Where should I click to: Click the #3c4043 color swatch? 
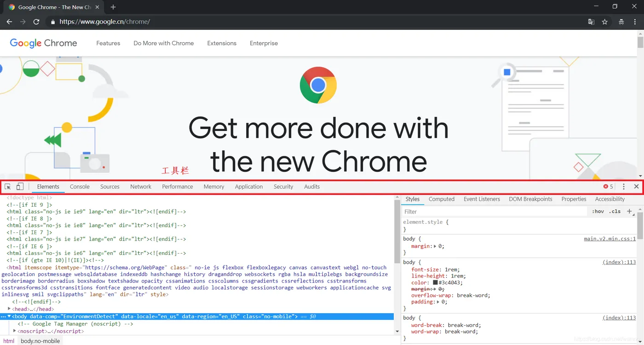[435, 283]
